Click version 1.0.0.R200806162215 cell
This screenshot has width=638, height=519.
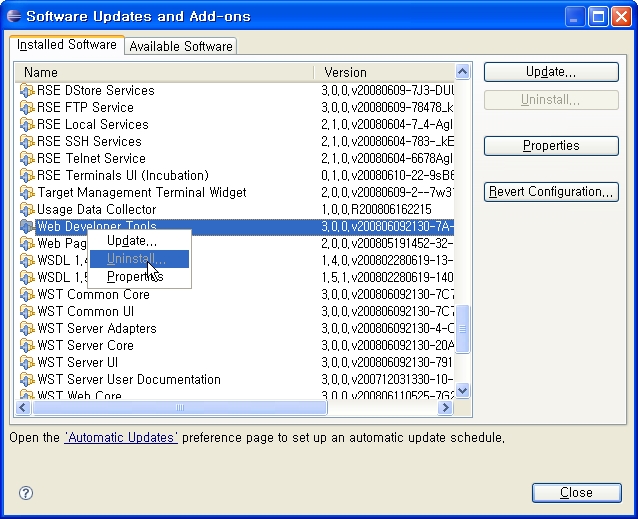click(x=376, y=209)
